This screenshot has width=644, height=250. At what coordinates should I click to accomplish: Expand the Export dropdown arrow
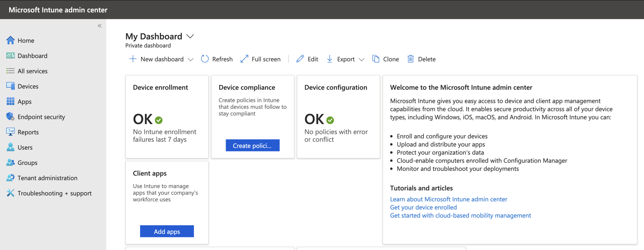tap(361, 60)
